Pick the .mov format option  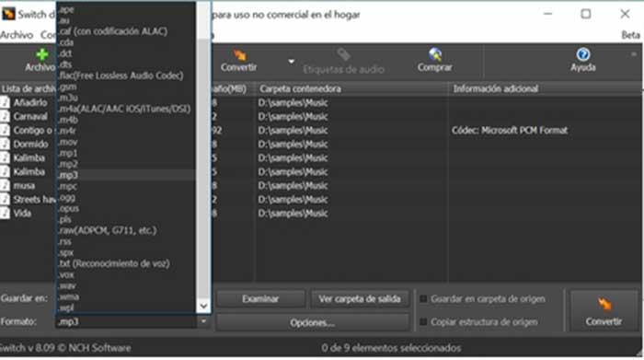[x=126, y=142]
